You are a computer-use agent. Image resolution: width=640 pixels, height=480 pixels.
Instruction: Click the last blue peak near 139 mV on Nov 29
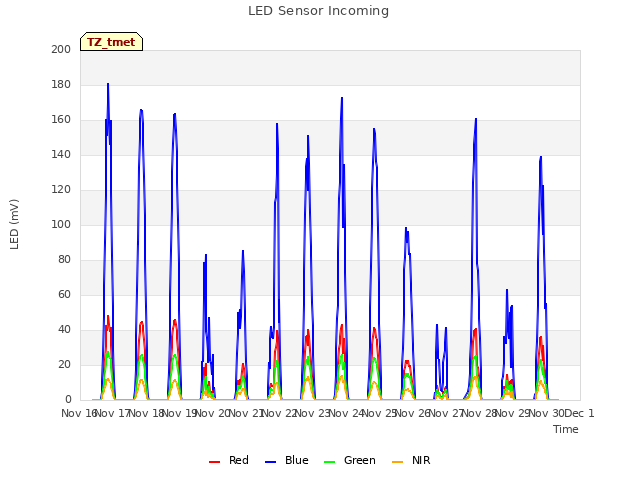coord(541,157)
